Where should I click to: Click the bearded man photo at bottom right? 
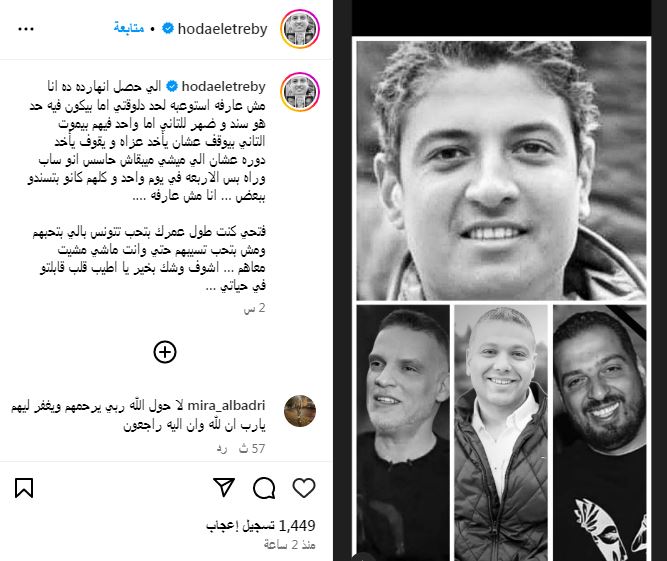[599, 433]
